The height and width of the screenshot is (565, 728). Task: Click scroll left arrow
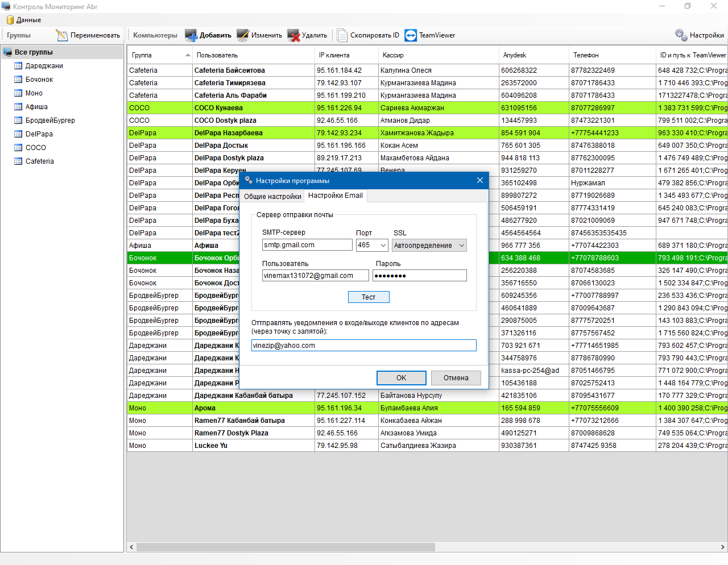(132, 547)
